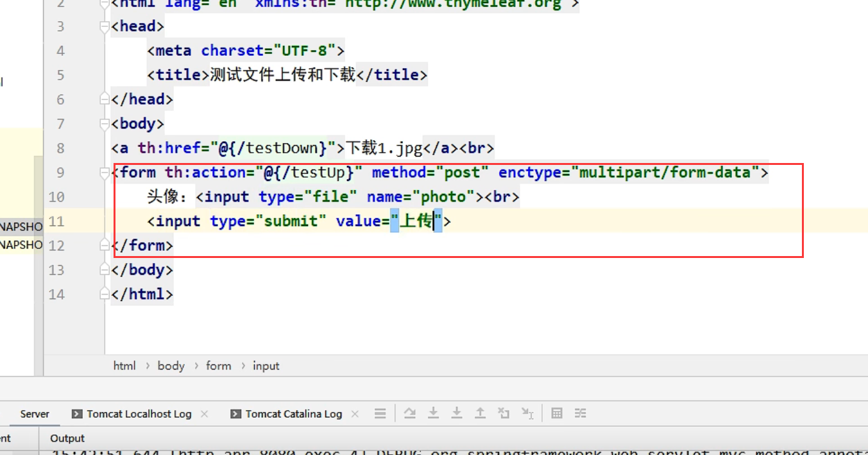
Task: Click the Tomcat icon on Localhost Log tab
Action: (x=77, y=413)
